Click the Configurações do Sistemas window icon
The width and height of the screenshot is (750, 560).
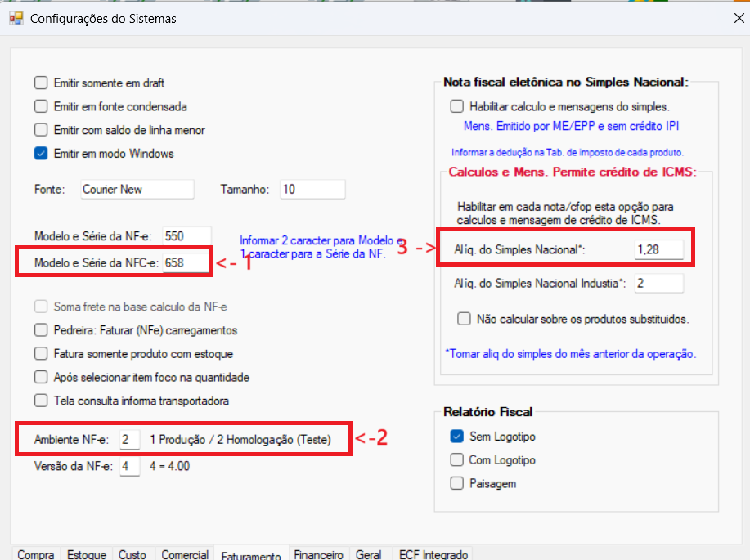pyautogui.click(x=16, y=18)
